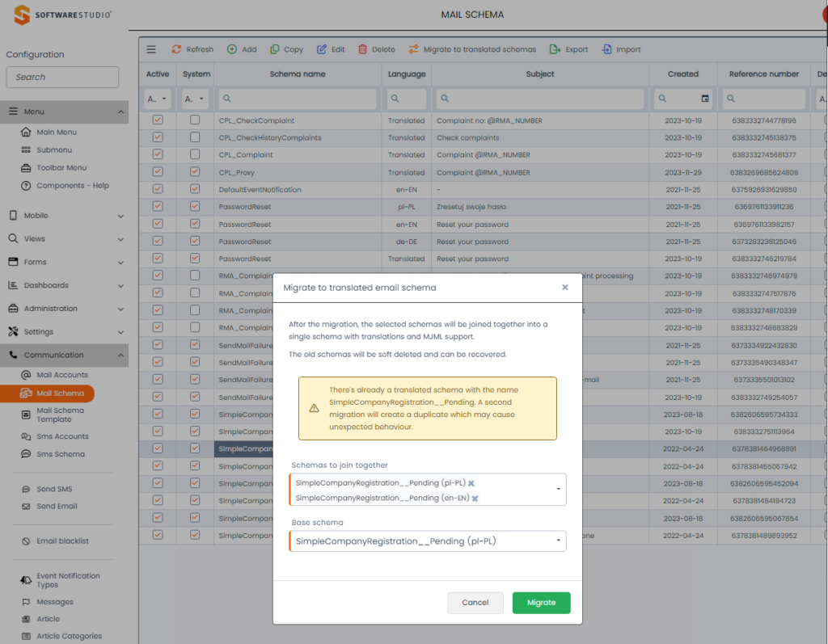Click the Cancel button in the dialog
The image size is (828, 644).
point(475,603)
